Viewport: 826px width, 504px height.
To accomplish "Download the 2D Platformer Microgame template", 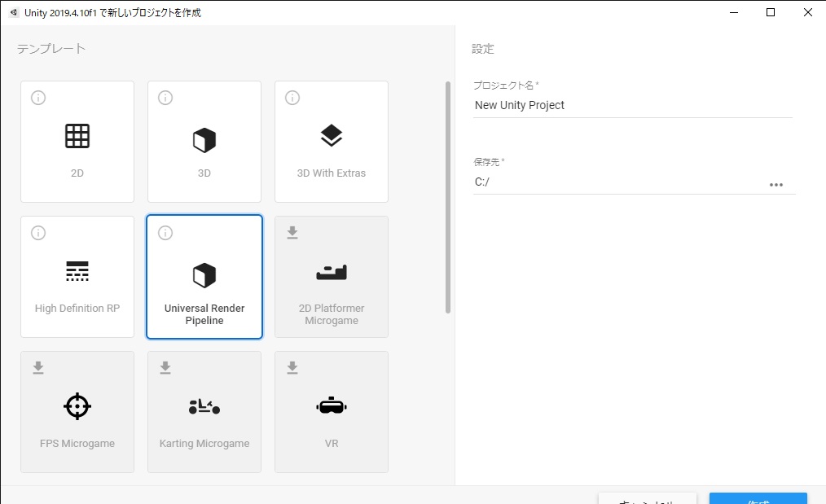I will pos(292,232).
